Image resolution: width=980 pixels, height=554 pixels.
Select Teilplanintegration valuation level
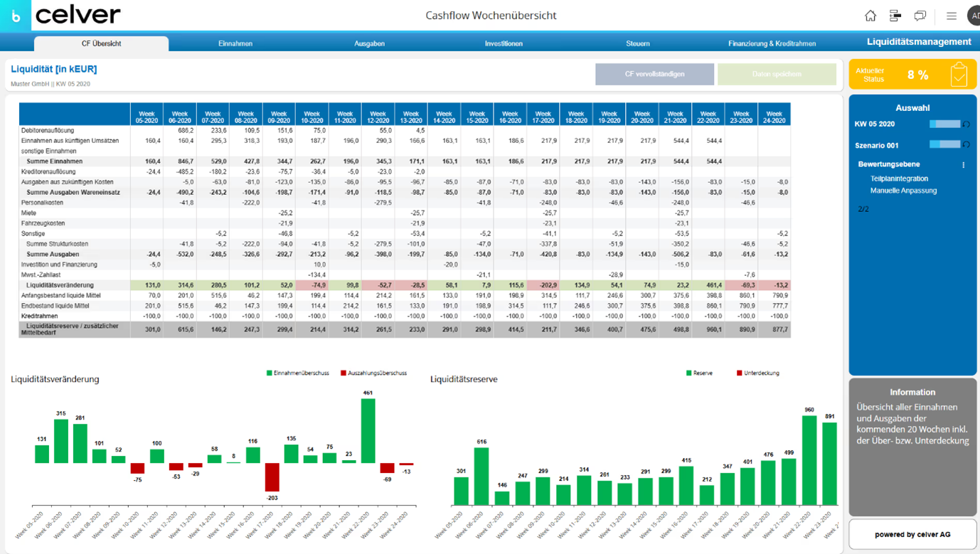click(x=899, y=179)
